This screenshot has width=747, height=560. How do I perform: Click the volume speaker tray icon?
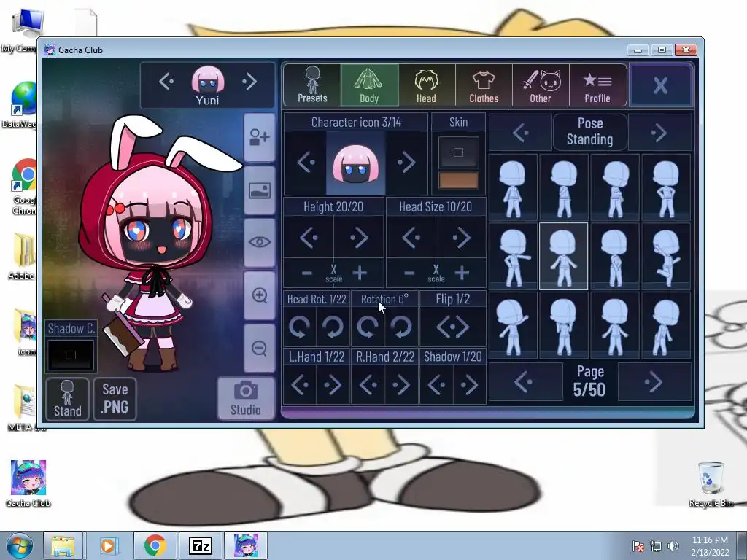pyautogui.click(x=673, y=546)
